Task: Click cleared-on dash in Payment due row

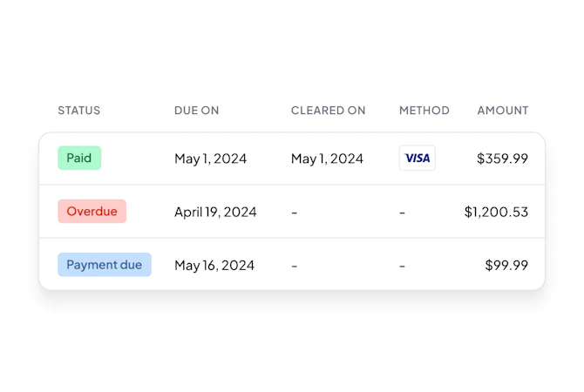Action: point(295,265)
